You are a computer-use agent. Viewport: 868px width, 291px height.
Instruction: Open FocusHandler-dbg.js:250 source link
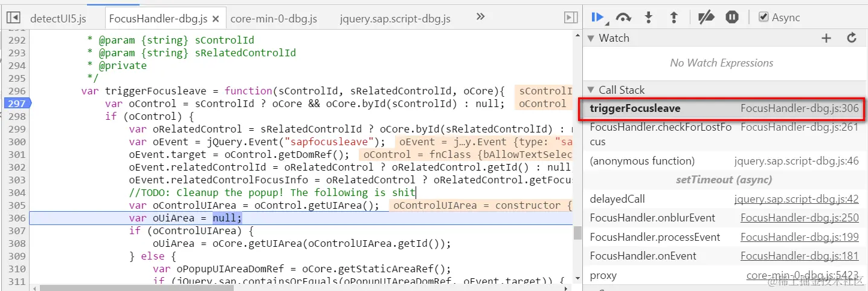pos(800,218)
